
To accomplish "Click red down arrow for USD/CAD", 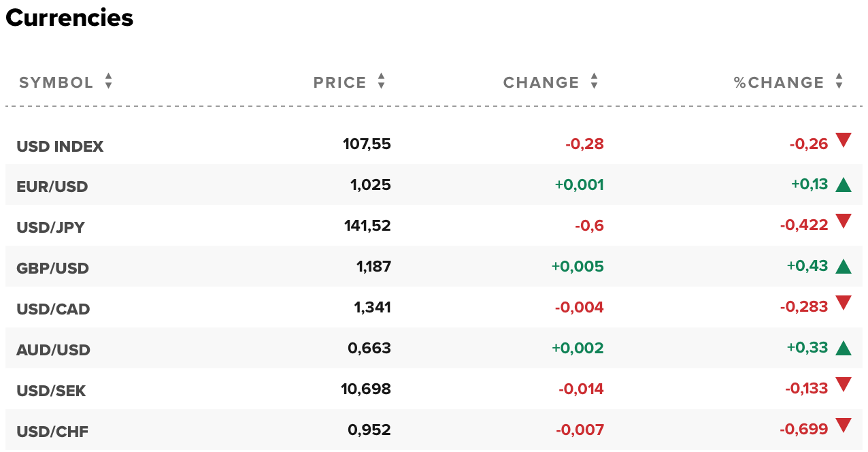I will click(x=844, y=303).
